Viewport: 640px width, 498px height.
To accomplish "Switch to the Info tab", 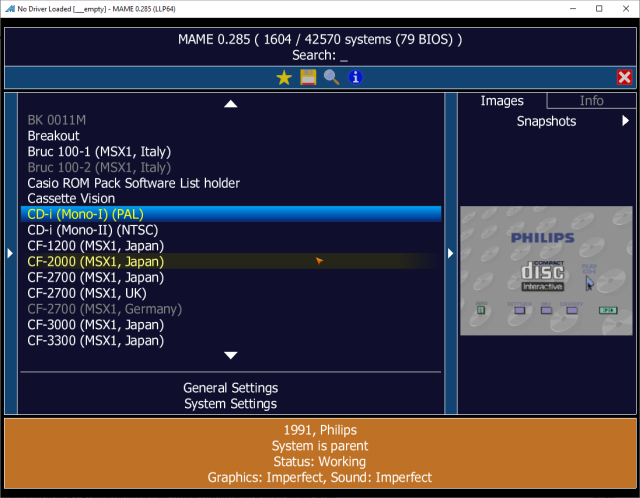I will coord(591,101).
